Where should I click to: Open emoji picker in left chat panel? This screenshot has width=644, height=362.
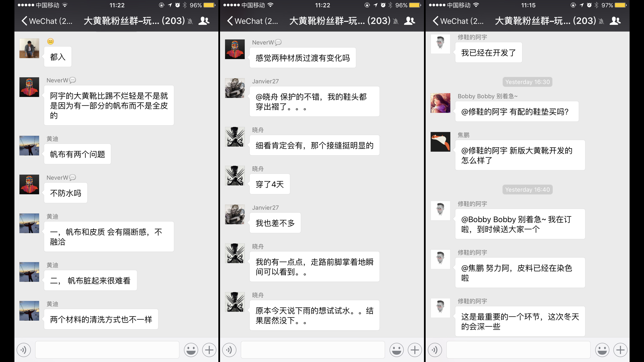coord(191,350)
